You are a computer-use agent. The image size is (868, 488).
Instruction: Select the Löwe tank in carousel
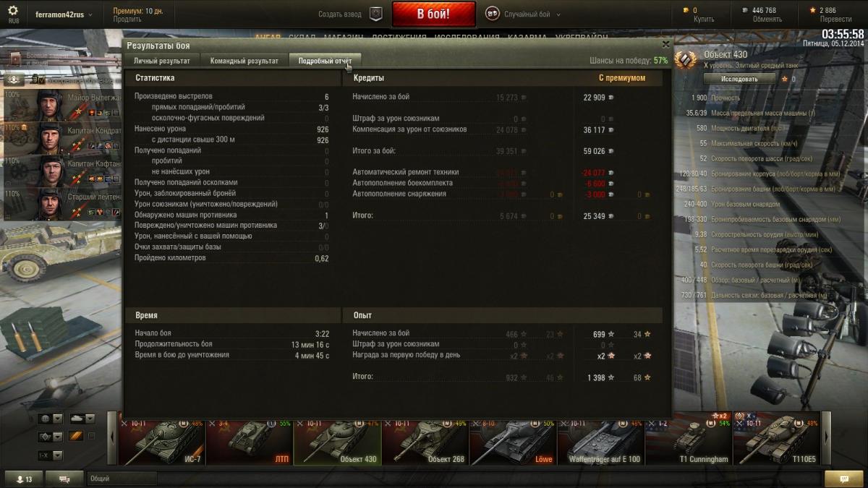tap(513, 442)
